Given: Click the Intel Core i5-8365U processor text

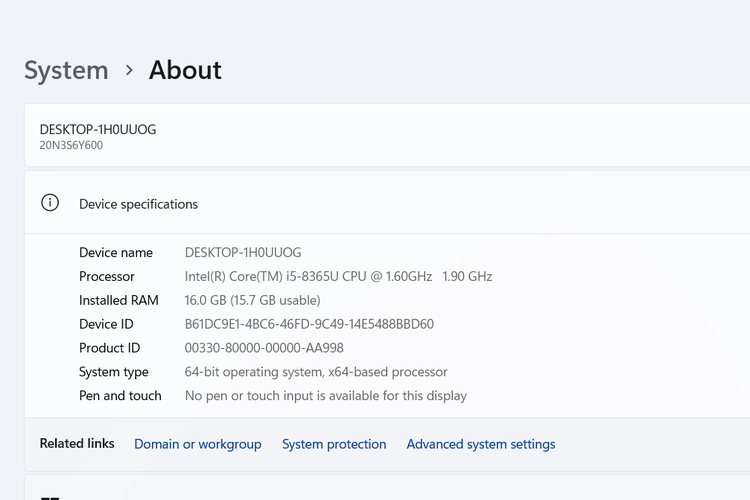Looking at the screenshot, I should (x=338, y=276).
